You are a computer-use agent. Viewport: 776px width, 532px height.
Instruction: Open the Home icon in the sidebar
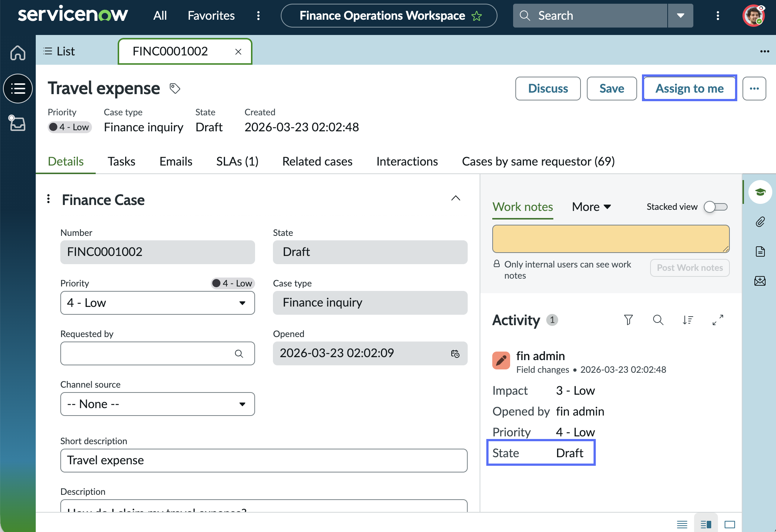pyautogui.click(x=18, y=52)
